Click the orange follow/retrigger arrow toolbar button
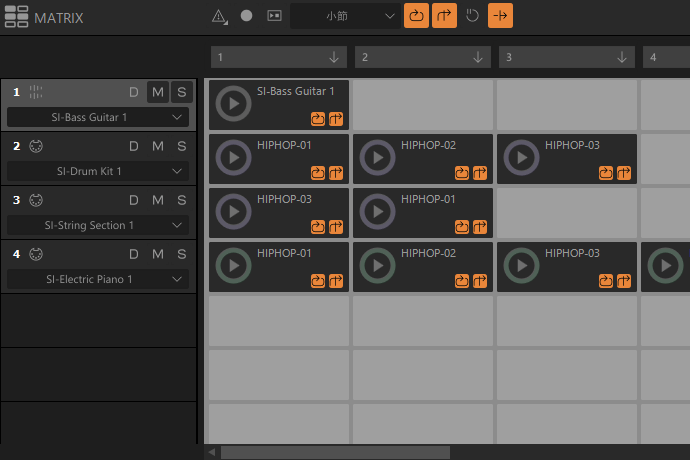Image resolution: width=690 pixels, height=460 pixels. coord(445,16)
